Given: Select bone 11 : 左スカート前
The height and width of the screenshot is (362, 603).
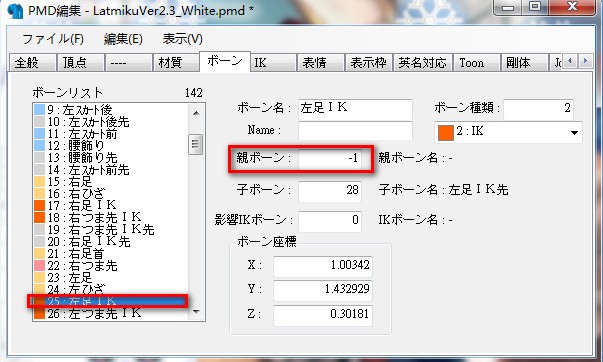Looking at the screenshot, I should point(110,133).
